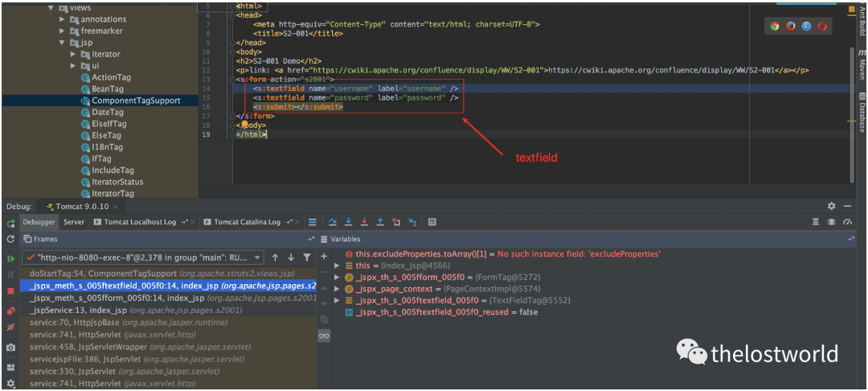Viewport: 868px width, 391px height.
Task: Open page in Chrome browser icon
Action: [775, 26]
